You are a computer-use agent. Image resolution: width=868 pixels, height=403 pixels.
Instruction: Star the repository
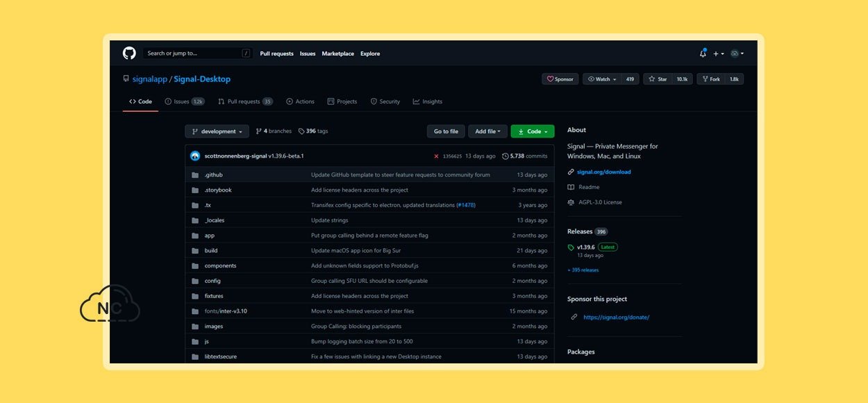[658, 79]
